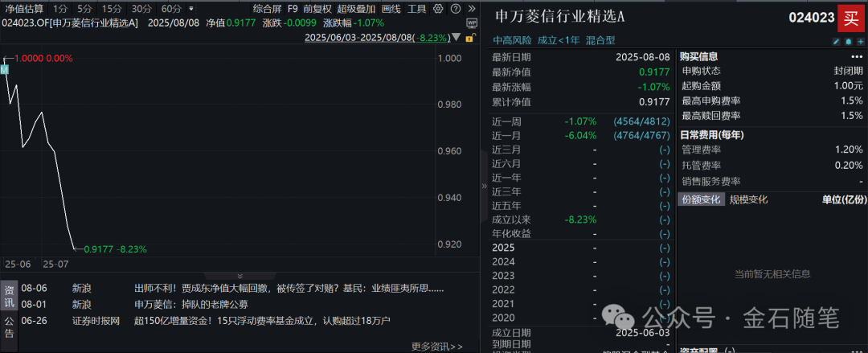Screen dimensions: 868x353
Task: Open the 超级叠加 overlay option
Action: pos(356,9)
